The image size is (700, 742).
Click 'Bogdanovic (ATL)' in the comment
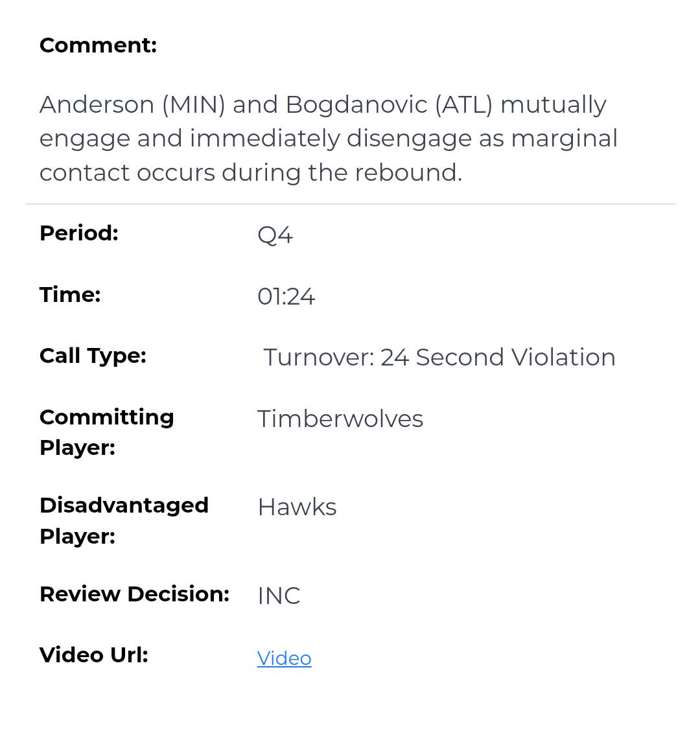click(x=389, y=105)
